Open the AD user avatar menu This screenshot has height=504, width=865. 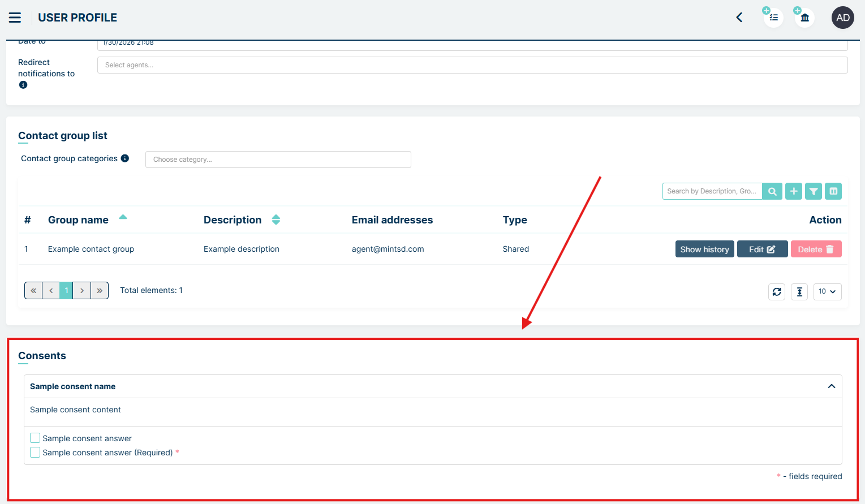point(842,18)
